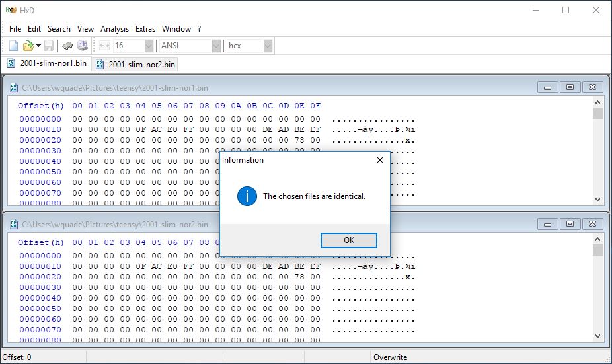Click scroll-down arrow in nor1.bin window
Viewport: 612px width, 364px height.
[597, 200]
